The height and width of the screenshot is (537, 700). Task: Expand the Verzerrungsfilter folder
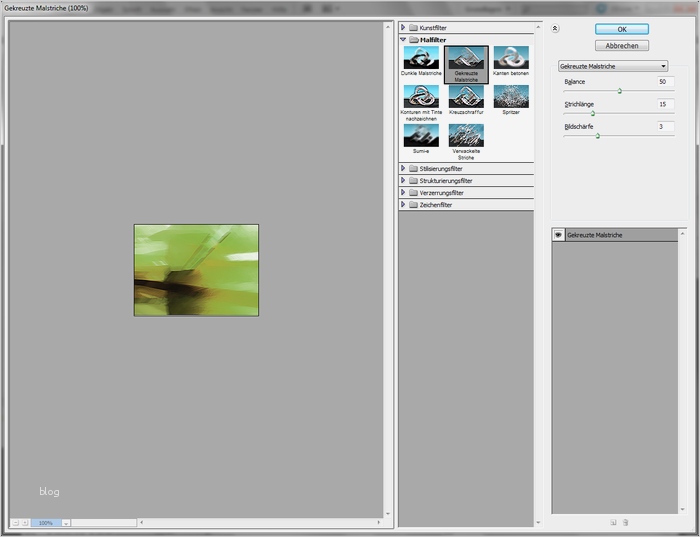click(x=403, y=192)
